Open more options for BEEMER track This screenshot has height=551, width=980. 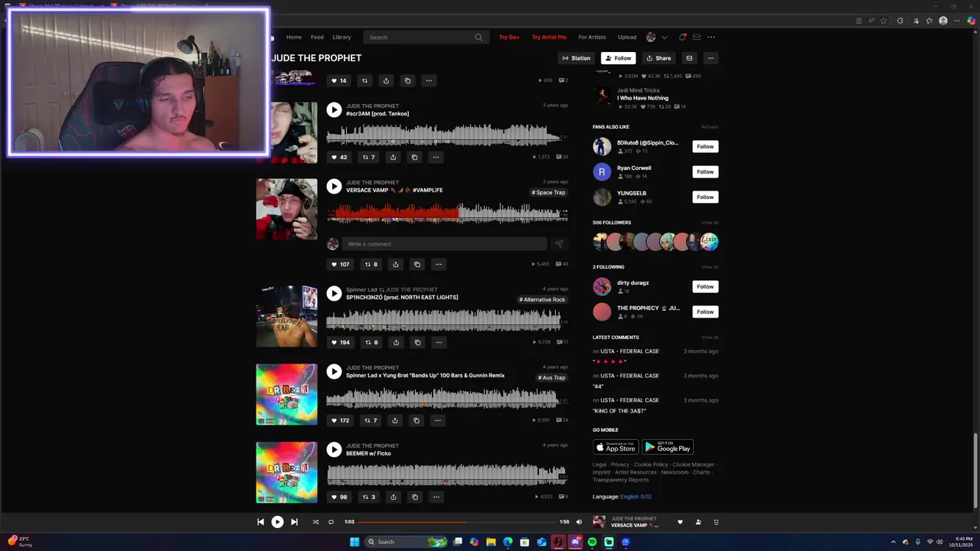(x=436, y=497)
